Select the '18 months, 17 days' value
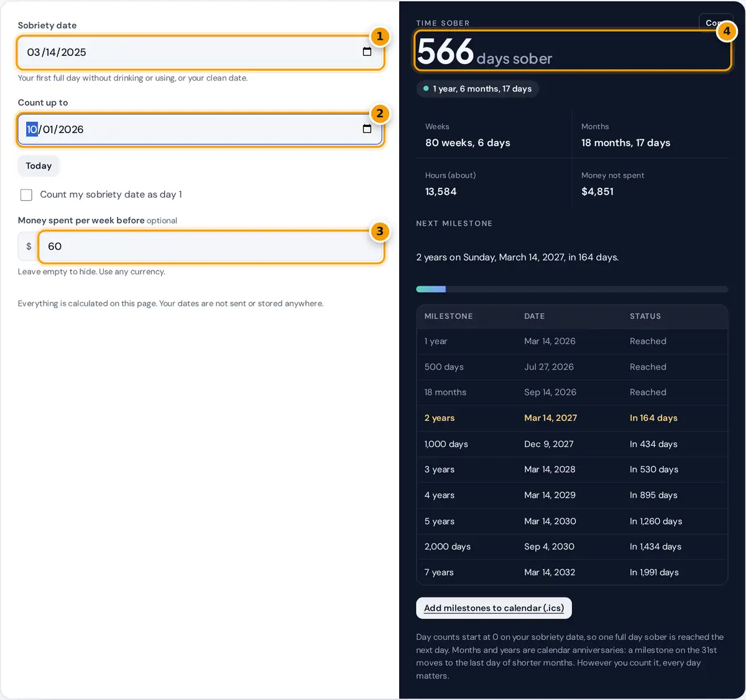746x700 pixels. pos(625,143)
